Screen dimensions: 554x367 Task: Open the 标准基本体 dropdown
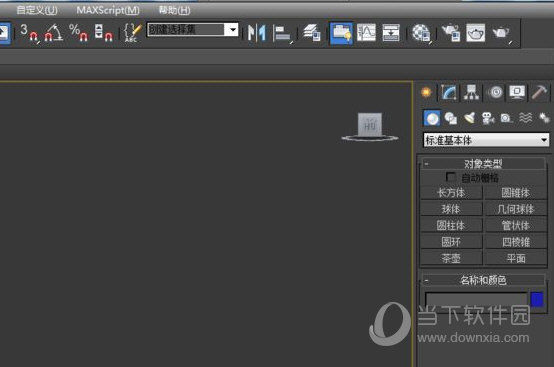(486, 140)
